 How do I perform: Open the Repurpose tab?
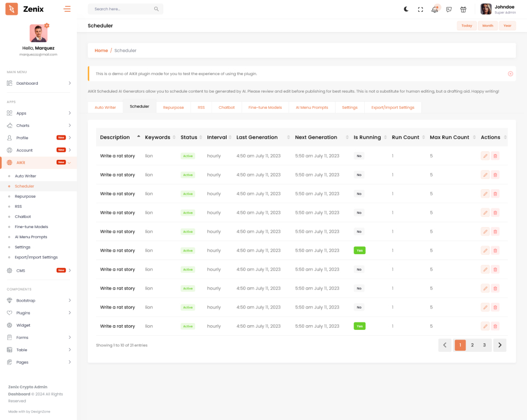tap(173, 107)
